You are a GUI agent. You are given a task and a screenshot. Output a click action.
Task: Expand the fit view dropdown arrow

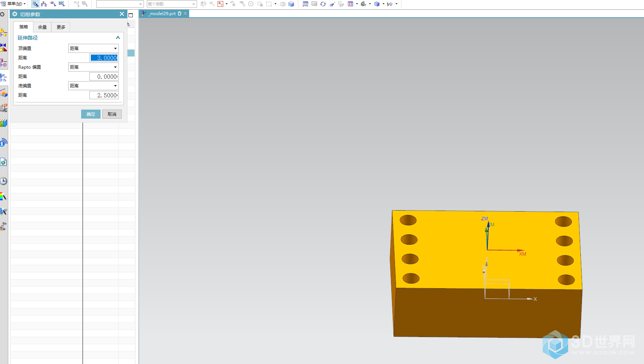(x=357, y=4)
